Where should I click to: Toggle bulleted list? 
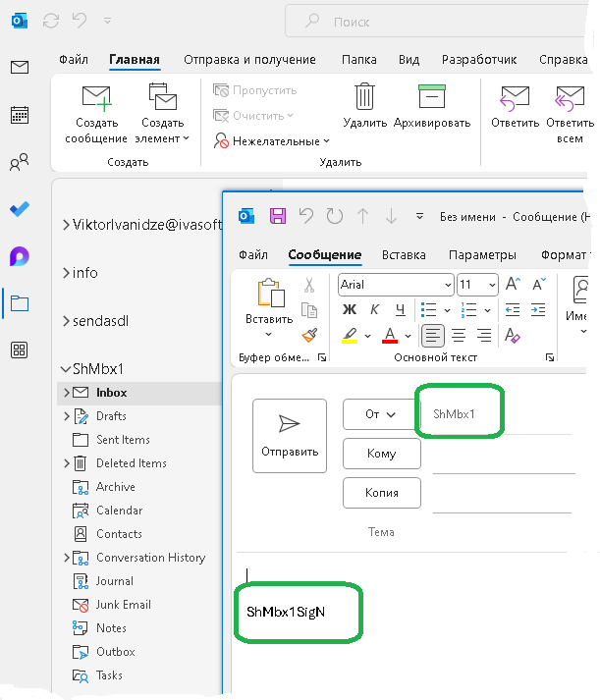428,309
